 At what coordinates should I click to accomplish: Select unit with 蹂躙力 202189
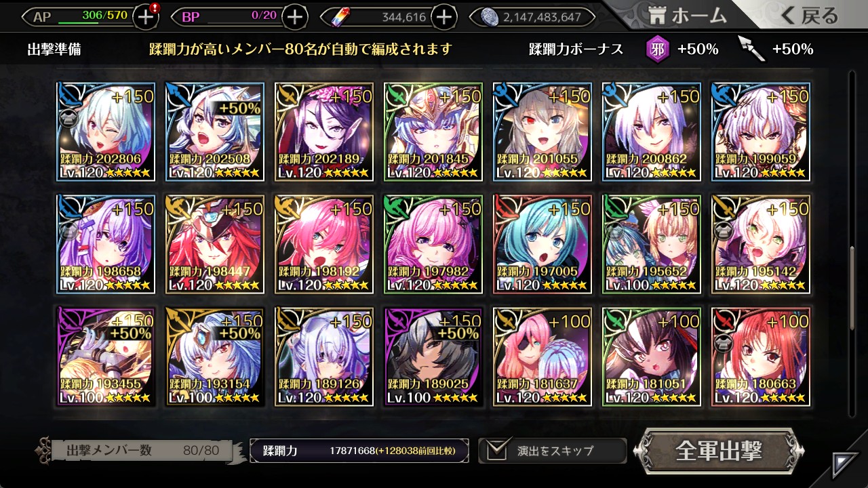coord(323,131)
